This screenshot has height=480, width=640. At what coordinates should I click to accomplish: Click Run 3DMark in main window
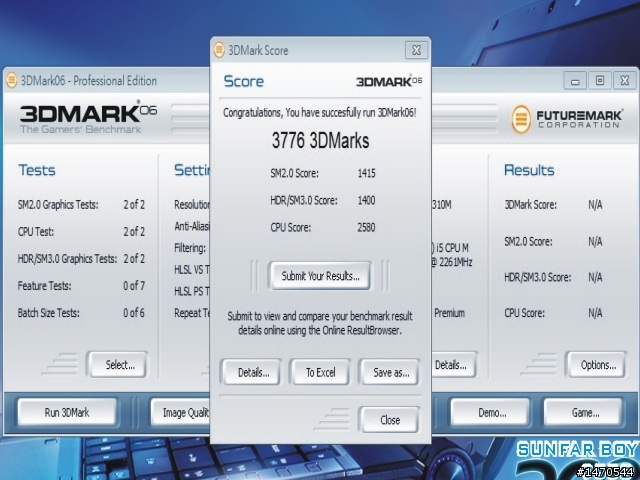[x=67, y=412]
